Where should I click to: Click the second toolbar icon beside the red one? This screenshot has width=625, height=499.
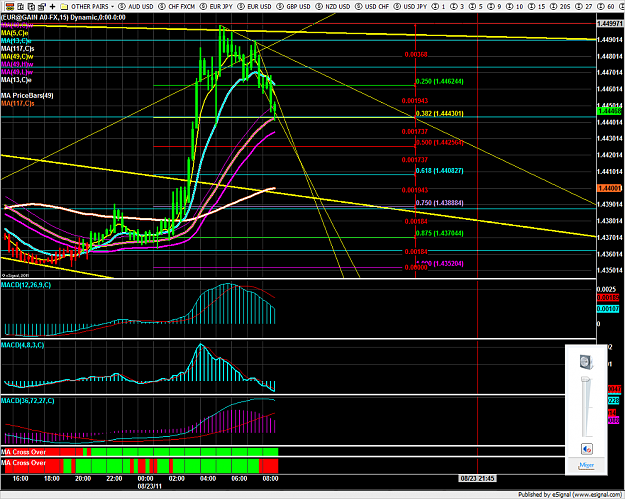(x=21, y=6)
